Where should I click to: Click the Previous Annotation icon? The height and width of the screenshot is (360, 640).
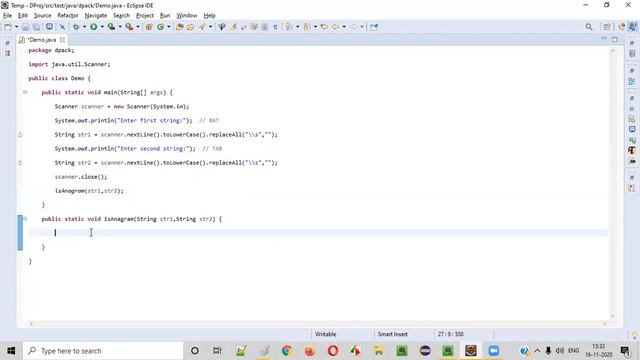click(x=306, y=27)
